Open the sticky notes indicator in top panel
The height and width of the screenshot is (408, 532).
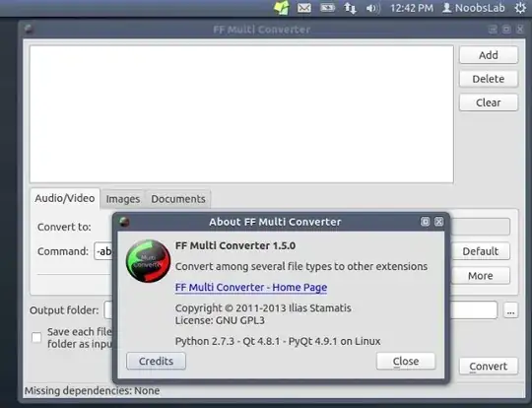pyautogui.click(x=281, y=8)
